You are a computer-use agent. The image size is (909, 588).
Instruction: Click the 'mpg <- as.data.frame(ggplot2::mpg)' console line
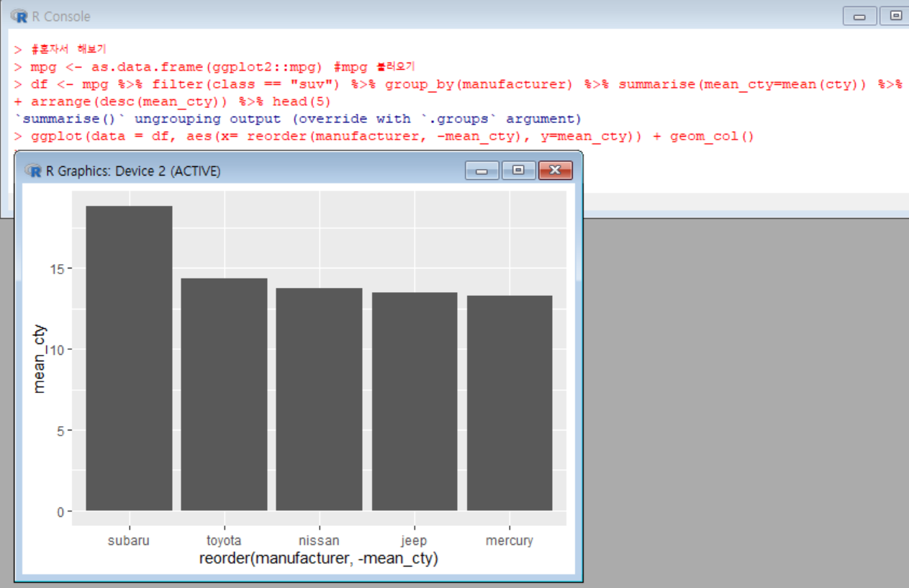point(214,67)
